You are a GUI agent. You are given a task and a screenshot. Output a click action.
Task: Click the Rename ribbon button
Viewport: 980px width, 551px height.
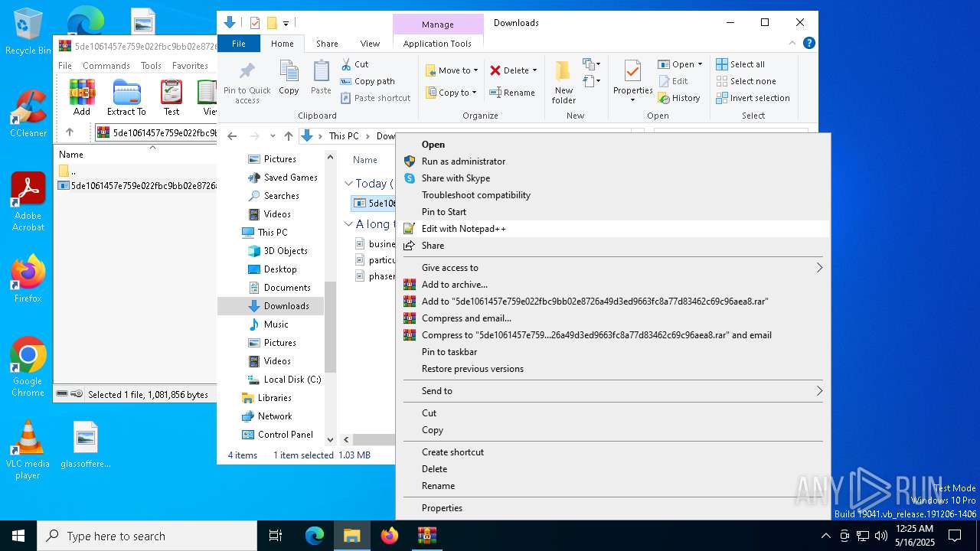click(512, 93)
